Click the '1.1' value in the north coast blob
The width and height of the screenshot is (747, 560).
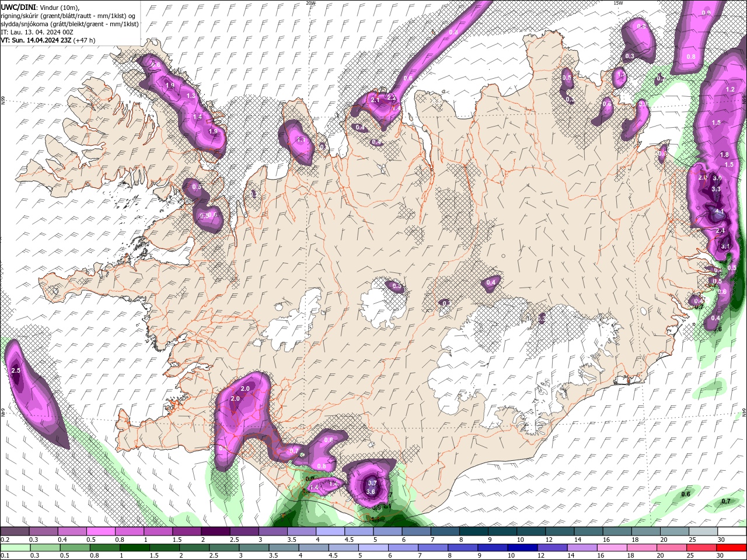coord(301,140)
